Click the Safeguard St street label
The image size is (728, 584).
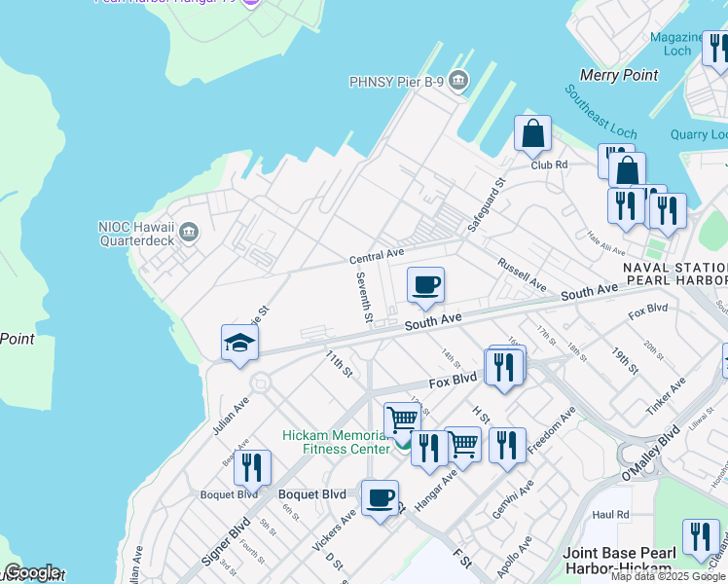click(487, 204)
